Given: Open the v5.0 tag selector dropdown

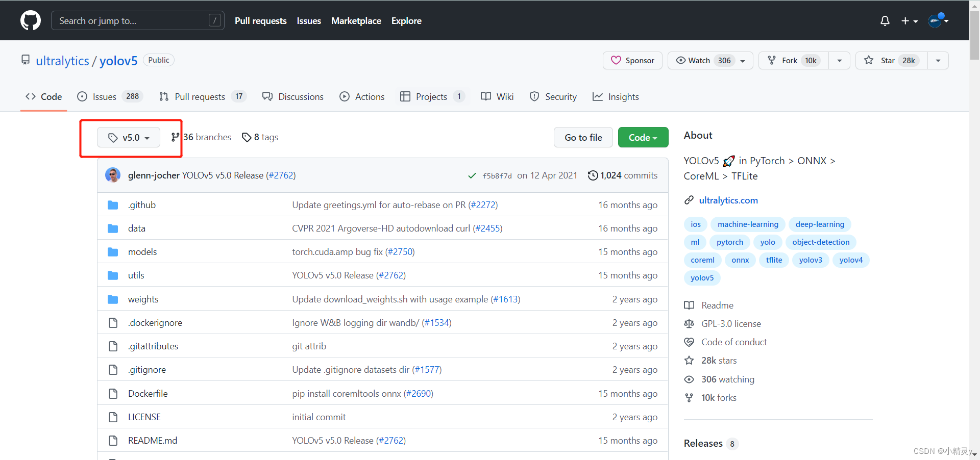Looking at the screenshot, I should (x=129, y=137).
